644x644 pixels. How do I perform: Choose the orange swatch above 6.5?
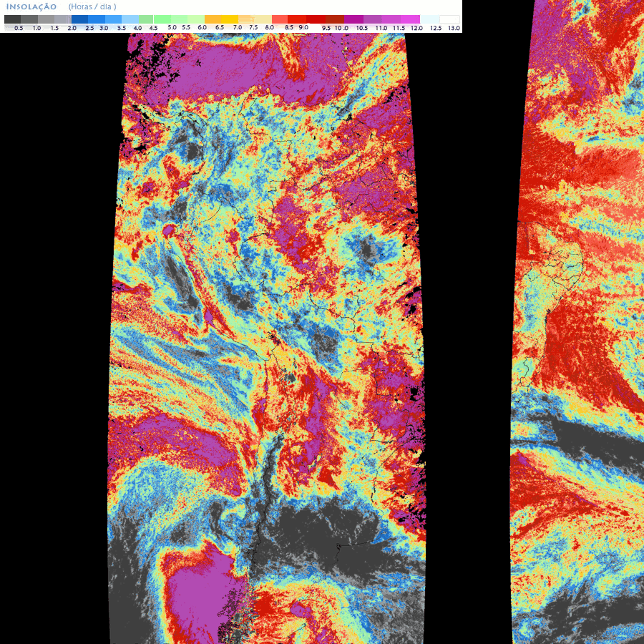point(213,19)
